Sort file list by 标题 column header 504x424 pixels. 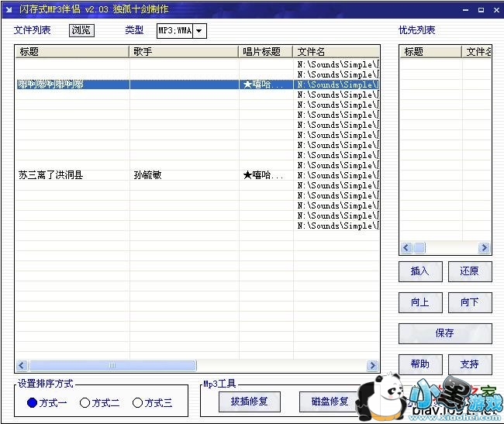[x=71, y=51]
